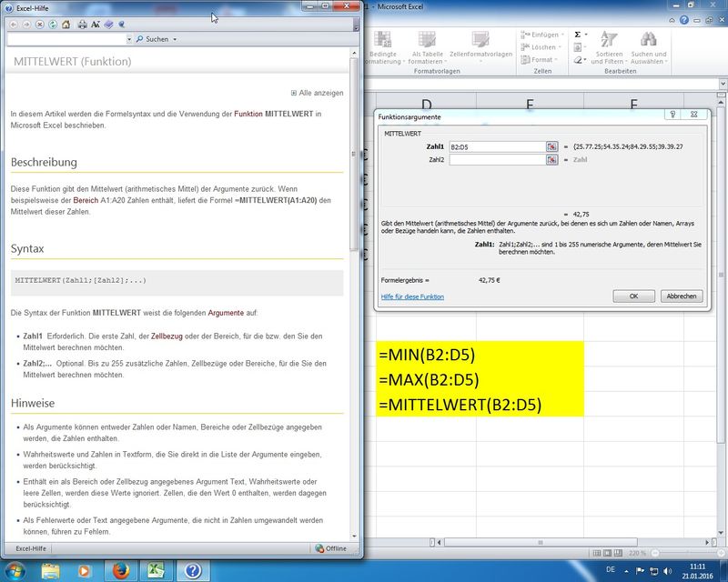This screenshot has height=582, width=728.
Task: Click the AutoSum sigma icon in ribbon
Action: (577, 35)
